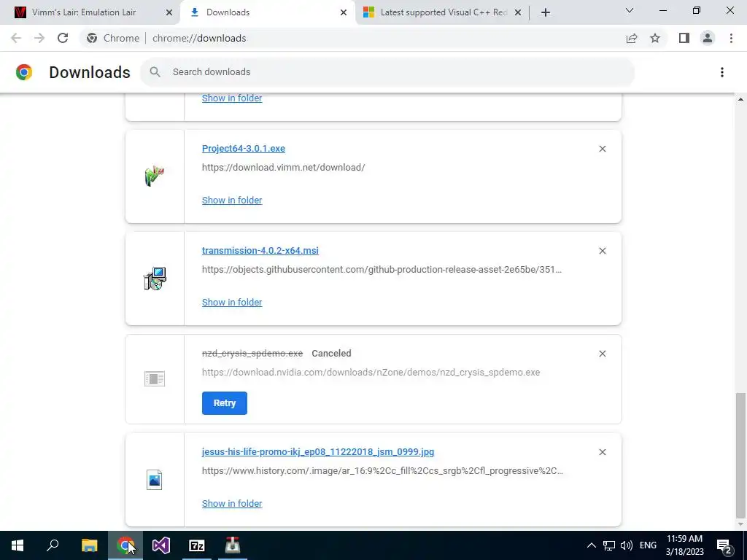This screenshot has width=747, height=560.
Task: Switch to Latest supported Visual C++ tab
Action: click(442, 12)
